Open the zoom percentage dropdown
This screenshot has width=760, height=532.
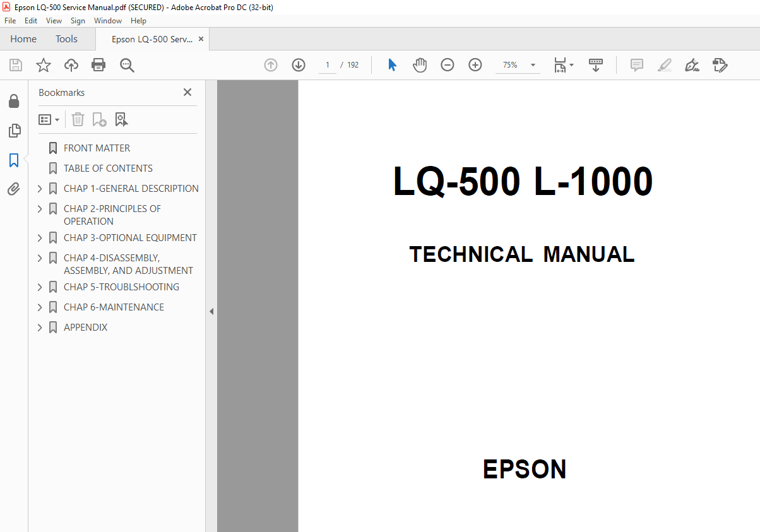pos(532,64)
